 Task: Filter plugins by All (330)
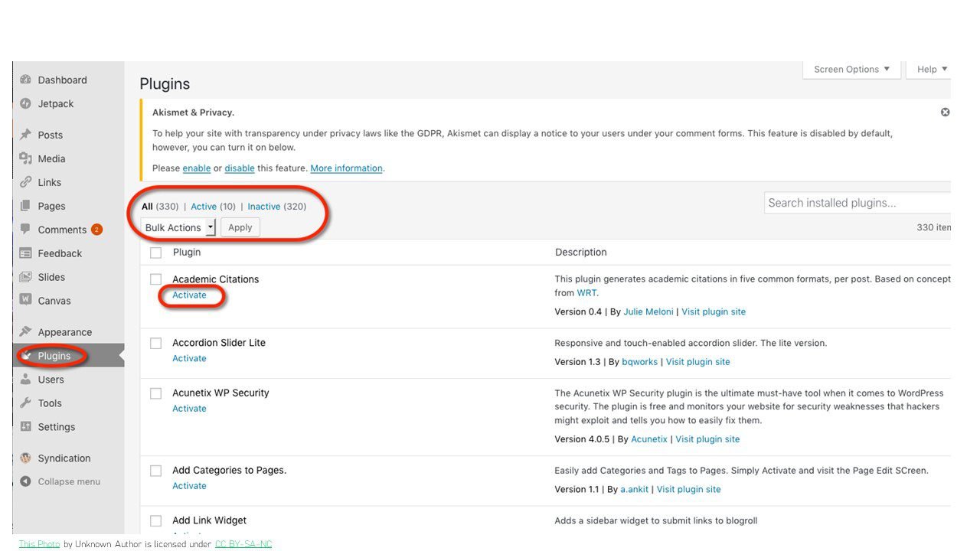[x=160, y=207]
